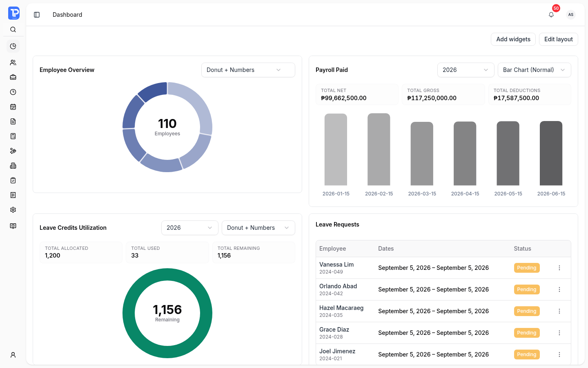Image resolution: width=588 pixels, height=368 pixels.
Task: Click employee name Joel Jimenez
Action: pos(337,351)
